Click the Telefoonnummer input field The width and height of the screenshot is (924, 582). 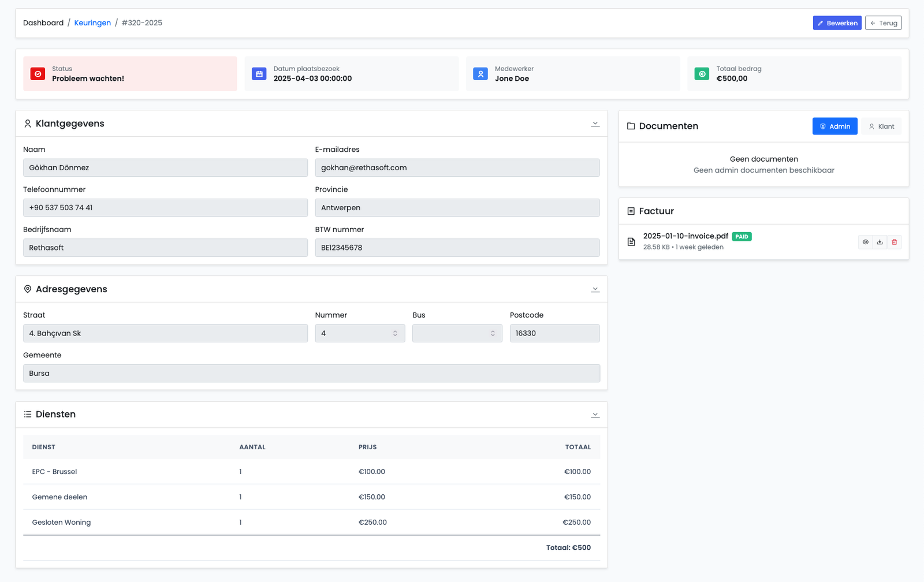click(x=165, y=208)
